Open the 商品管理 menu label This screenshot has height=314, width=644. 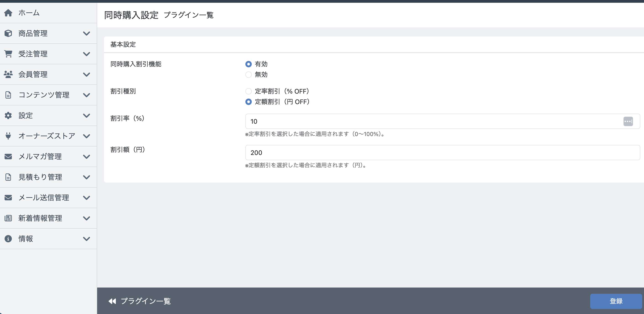(33, 33)
